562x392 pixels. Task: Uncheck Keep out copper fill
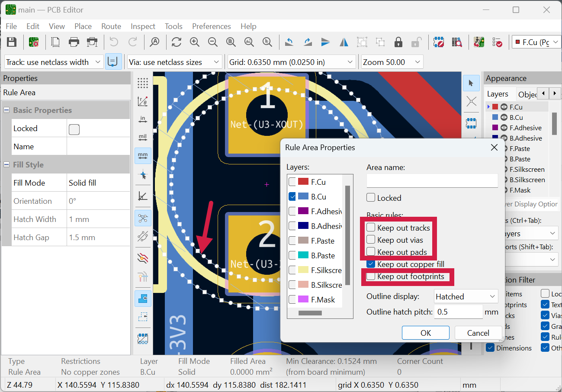coord(371,263)
